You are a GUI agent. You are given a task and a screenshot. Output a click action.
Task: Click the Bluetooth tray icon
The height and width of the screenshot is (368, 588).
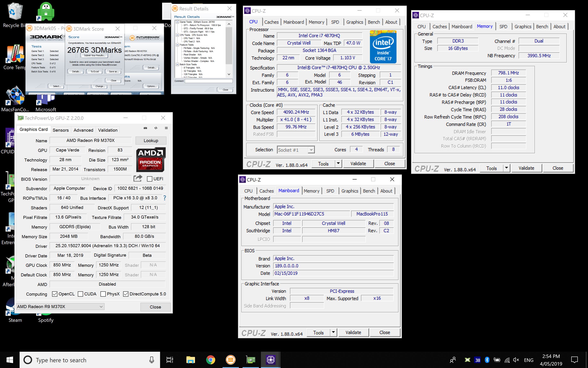point(487,360)
